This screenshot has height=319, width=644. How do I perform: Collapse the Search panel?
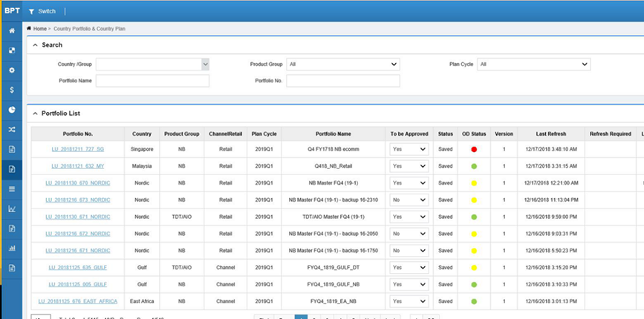pyautogui.click(x=36, y=45)
